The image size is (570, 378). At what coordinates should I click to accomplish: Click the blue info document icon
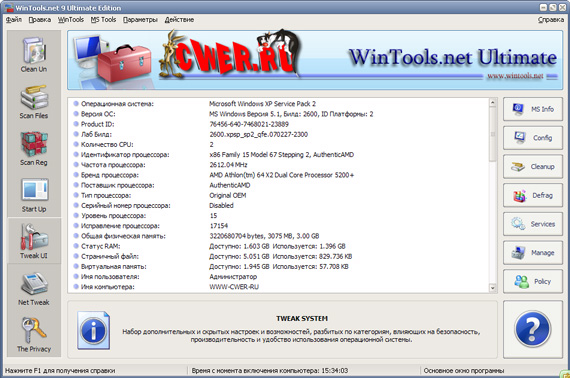pyautogui.click(x=93, y=330)
